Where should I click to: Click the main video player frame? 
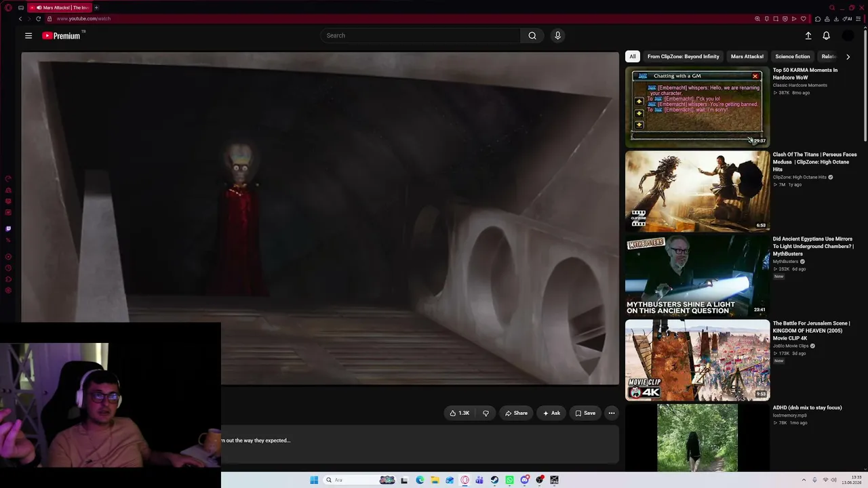[320, 218]
